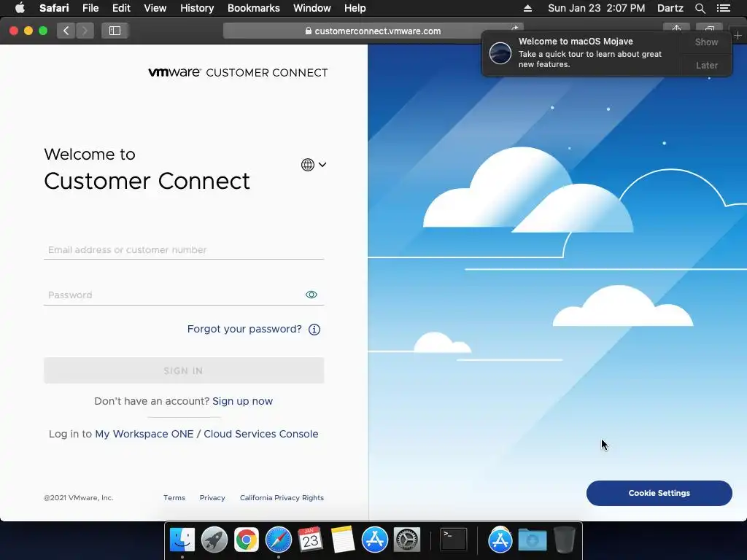
Task: Click Show on the Mojave notification
Action: coord(706,42)
